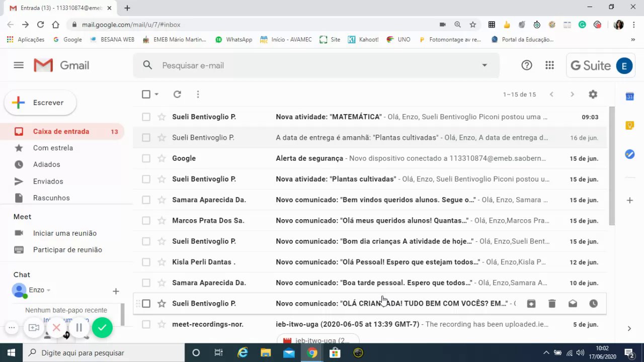Click the search magnifier icon in Gmail

[147, 65]
